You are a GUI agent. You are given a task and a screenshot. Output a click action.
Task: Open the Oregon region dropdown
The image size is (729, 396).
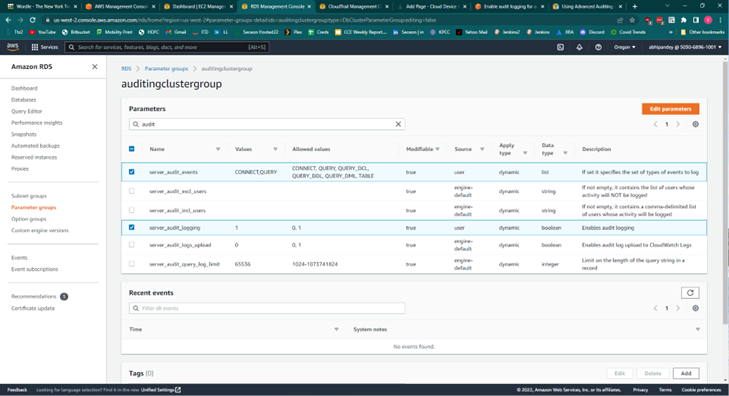click(624, 47)
